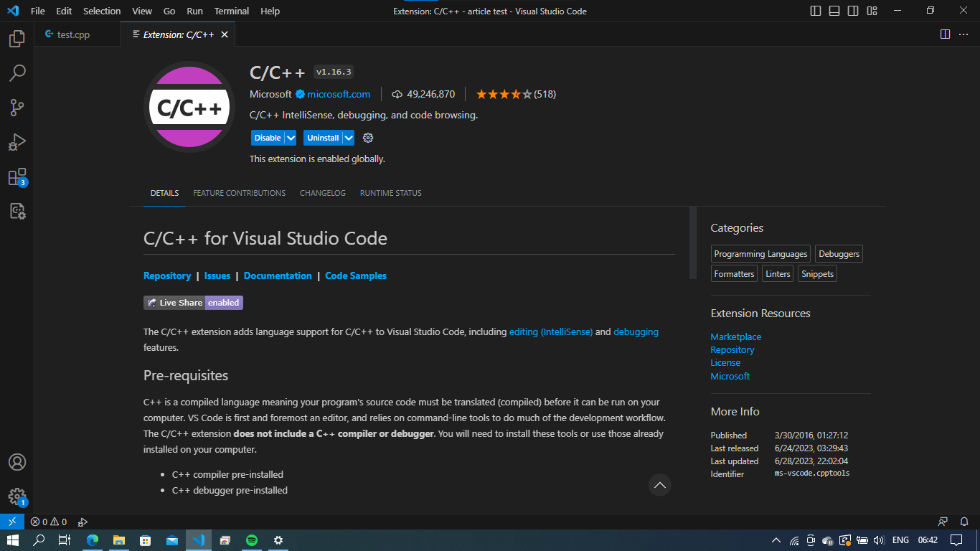
Task: Click the Live Share enabled badge
Action: [x=193, y=303]
